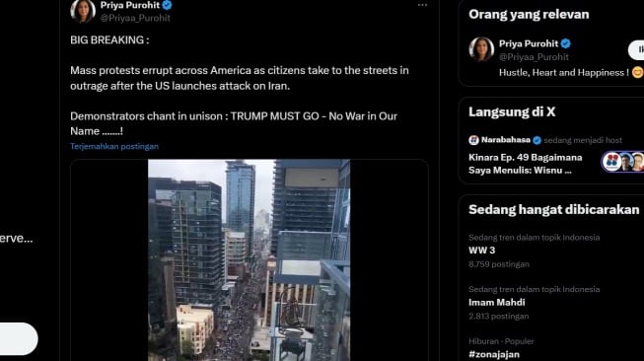
Task: Click verified badge in Orang yang relevan card
Action: pos(566,43)
